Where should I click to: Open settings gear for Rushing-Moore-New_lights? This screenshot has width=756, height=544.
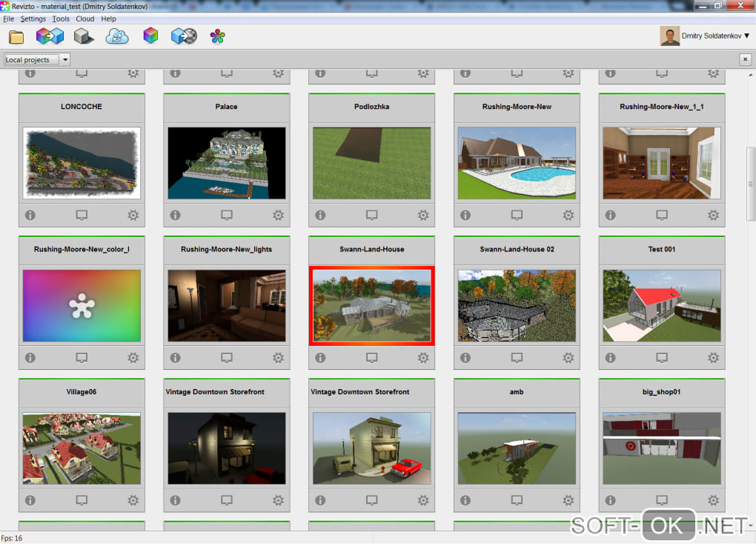[278, 358]
